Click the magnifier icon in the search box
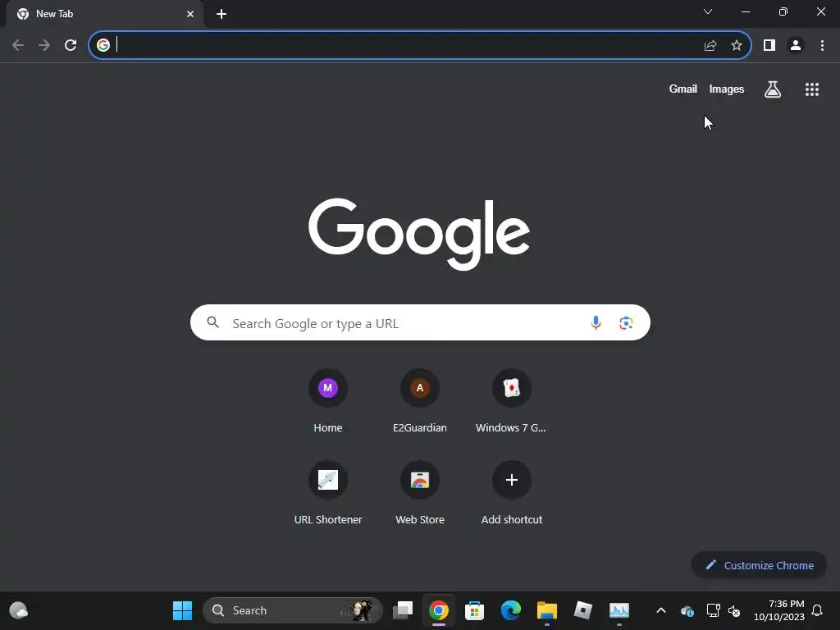840x630 pixels. click(212, 322)
